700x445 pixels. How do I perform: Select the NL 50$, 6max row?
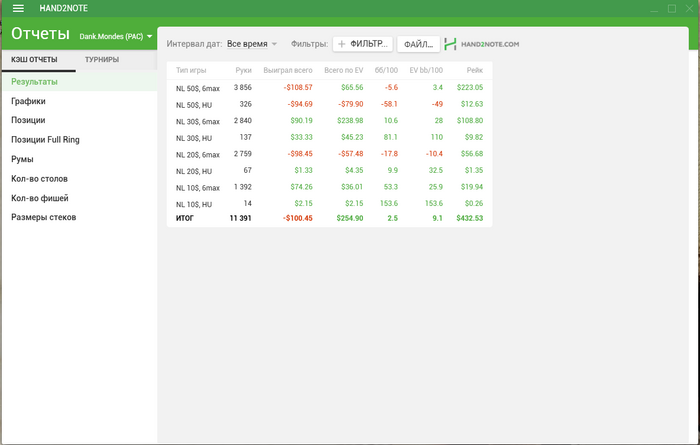click(x=329, y=88)
